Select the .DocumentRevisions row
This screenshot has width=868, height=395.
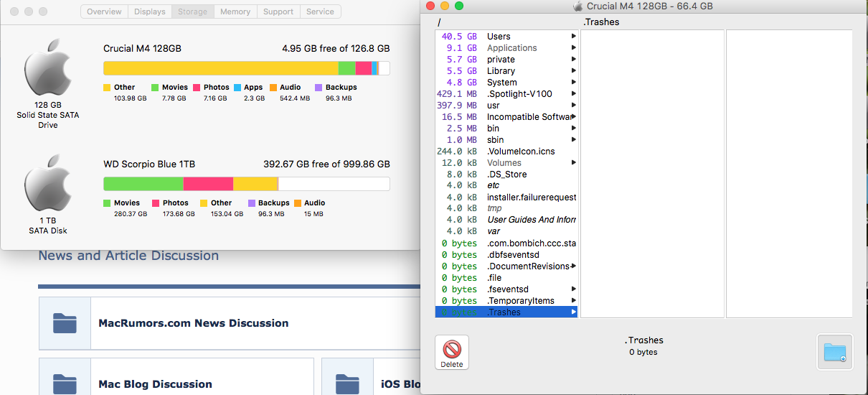[506, 266]
